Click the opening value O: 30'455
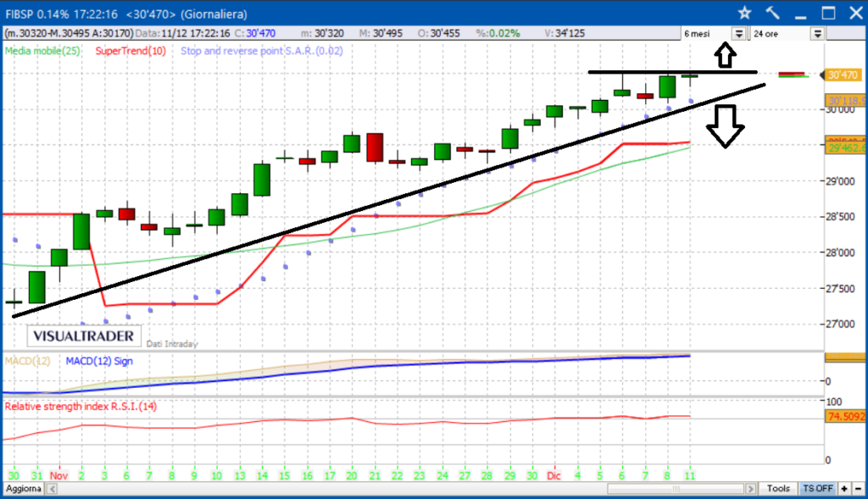This screenshot has width=868, height=499. pos(439,33)
